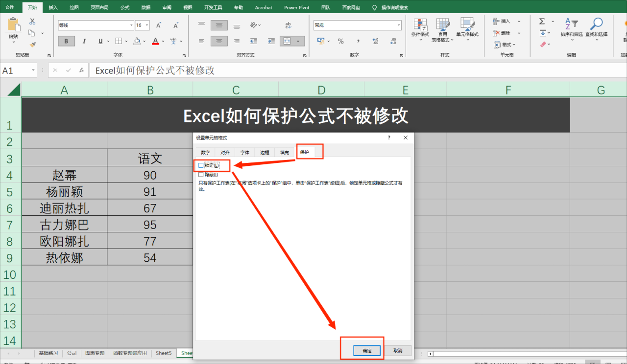Check the 隐藏(I) checkbox
The width and height of the screenshot is (627, 364).
click(x=201, y=174)
